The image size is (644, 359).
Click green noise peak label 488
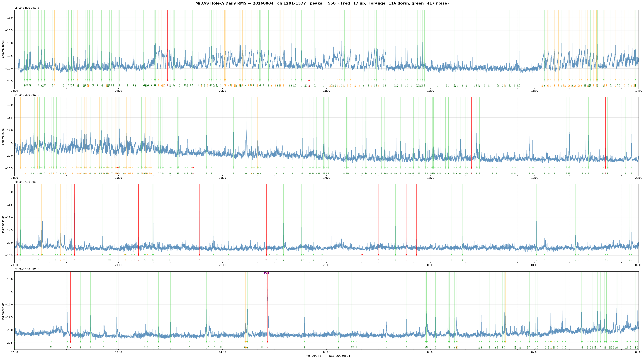[304, 347]
